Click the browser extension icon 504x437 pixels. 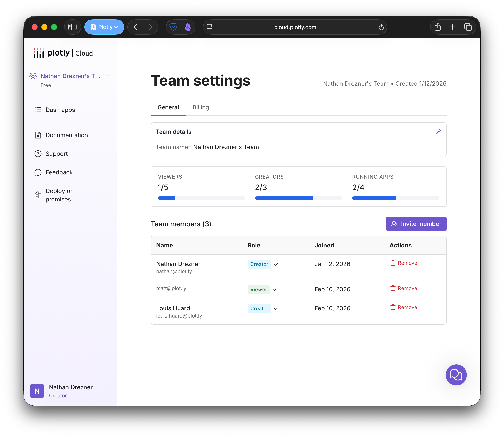pos(187,27)
